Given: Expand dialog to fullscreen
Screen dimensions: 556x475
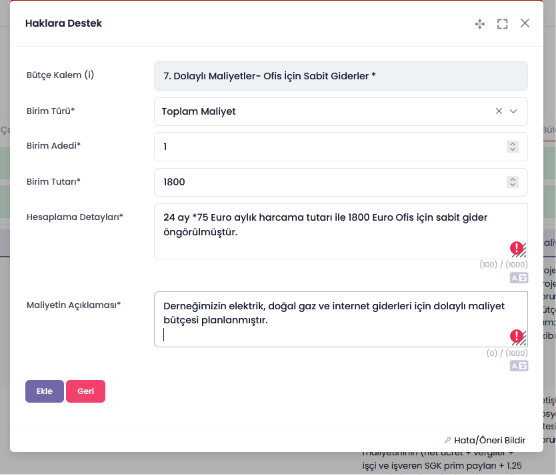Looking at the screenshot, I should (502, 24).
